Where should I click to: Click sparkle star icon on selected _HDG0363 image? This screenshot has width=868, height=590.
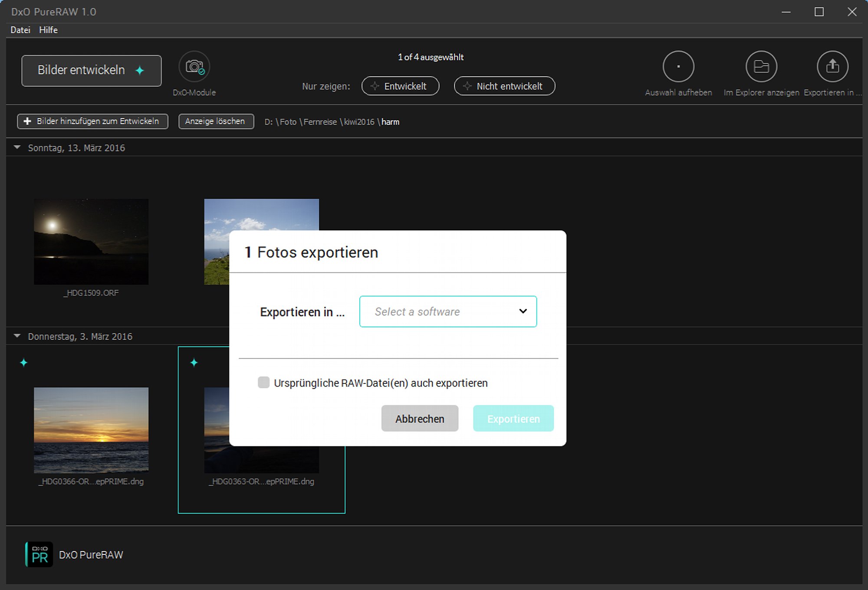point(194,363)
